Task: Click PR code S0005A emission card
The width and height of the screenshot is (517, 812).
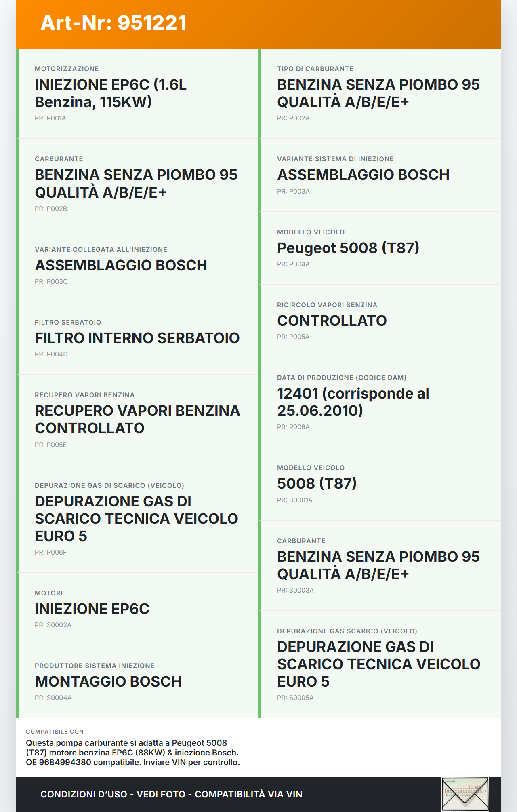Action: 295,698
